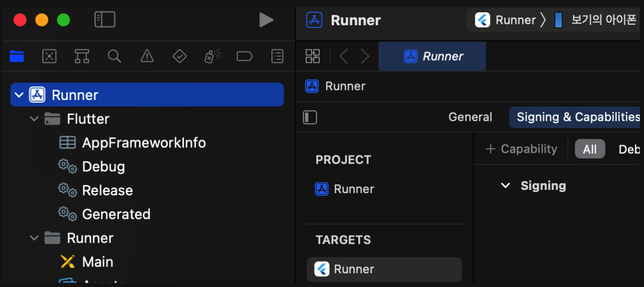
Task: Open the Symbol navigator
Action: tap(82, 56)
